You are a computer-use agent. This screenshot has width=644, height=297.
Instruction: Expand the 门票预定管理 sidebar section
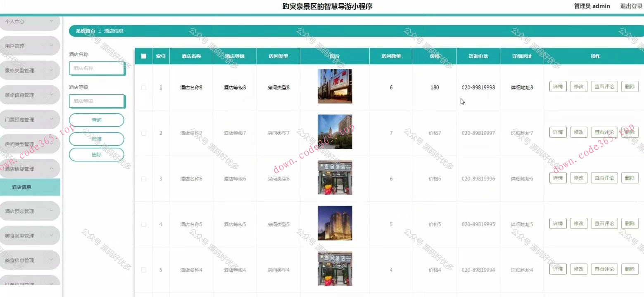pos(29,119)
